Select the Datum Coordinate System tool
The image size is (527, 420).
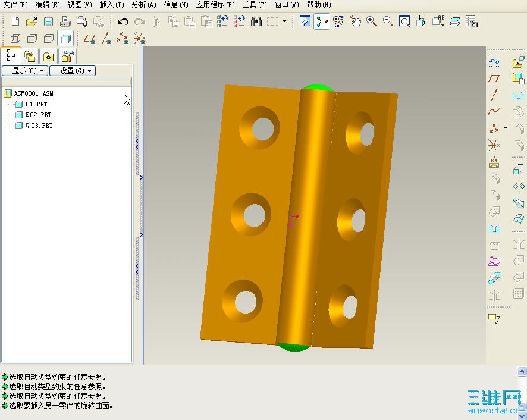click(494, 145)
